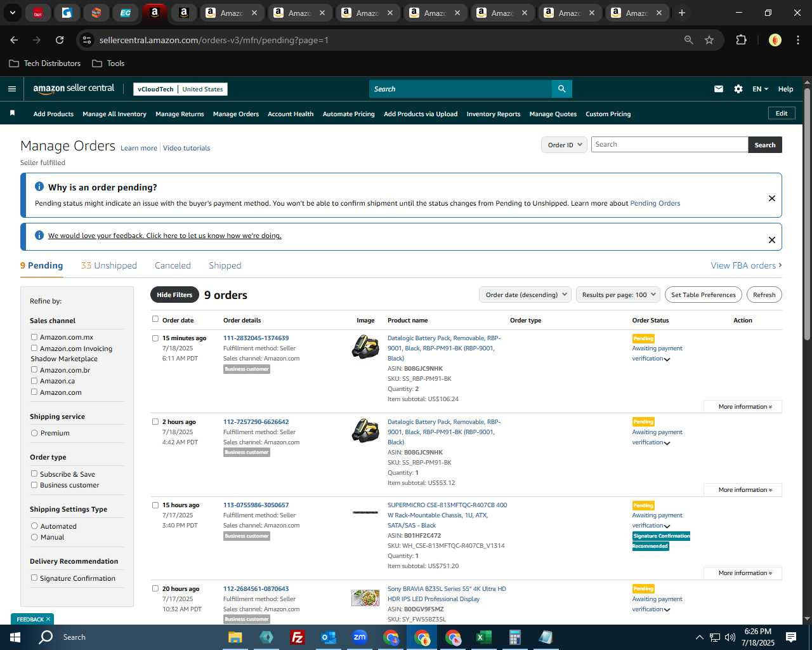Click the page vertical scrollbar

pos(807,216)
